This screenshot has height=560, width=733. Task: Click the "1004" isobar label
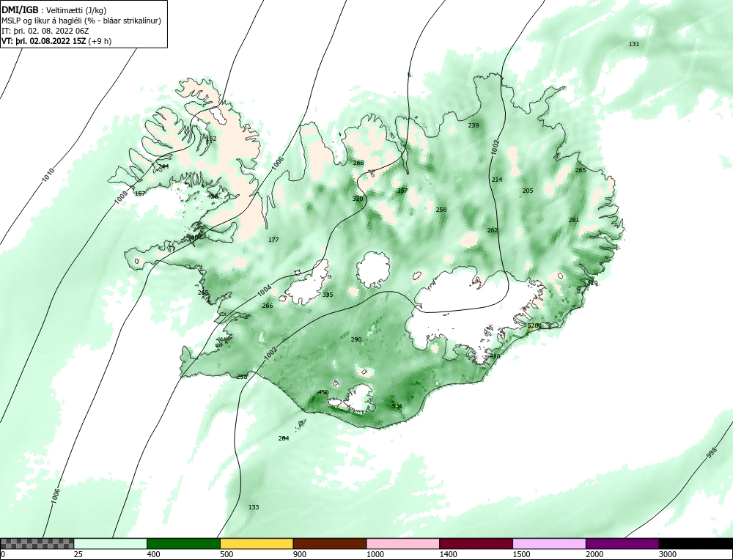[265, 290]
